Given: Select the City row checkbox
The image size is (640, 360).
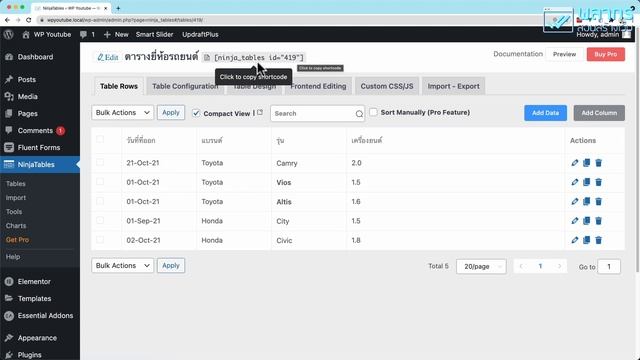Looking at the screenshot, I should [100, 220].
